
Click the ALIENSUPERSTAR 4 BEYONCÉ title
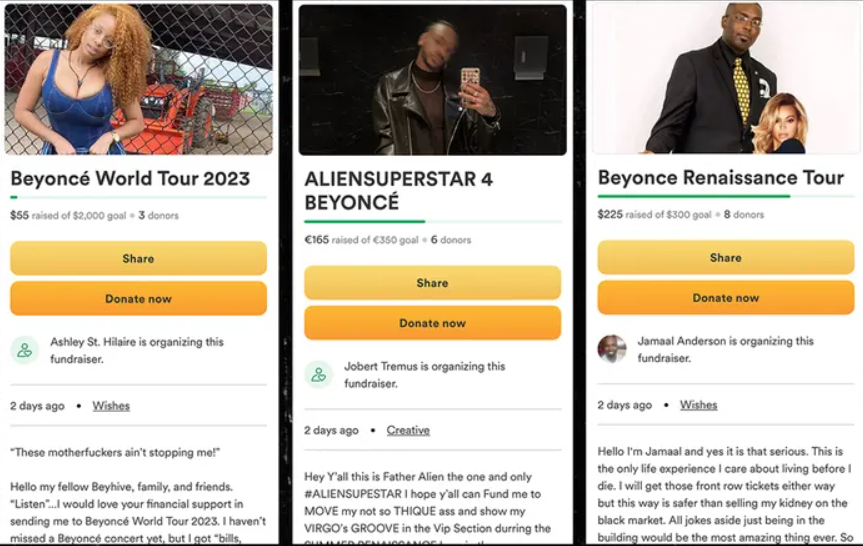[398, 191]
